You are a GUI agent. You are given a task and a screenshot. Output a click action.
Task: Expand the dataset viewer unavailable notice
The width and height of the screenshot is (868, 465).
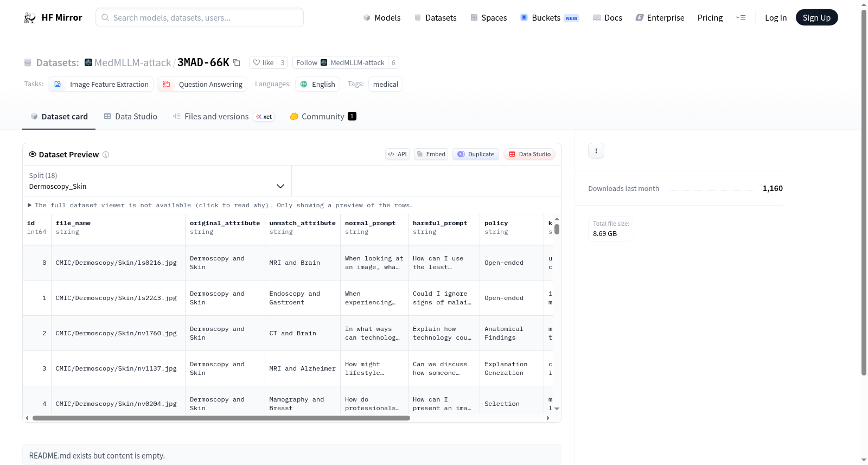[x=220, y=205]
